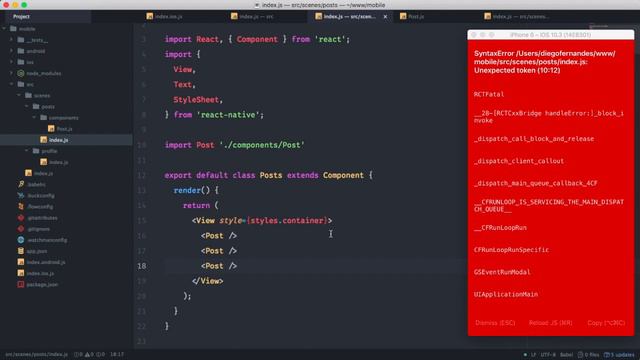Click line number 18 in gutter
This screenshot has width=640, height=360.
pos(142,266)
